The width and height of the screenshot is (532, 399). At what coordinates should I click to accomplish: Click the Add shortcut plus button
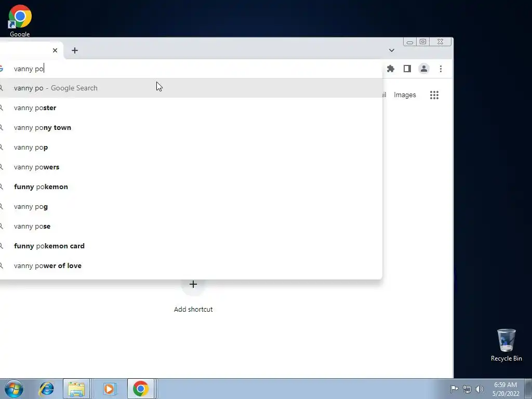(193, 284)
